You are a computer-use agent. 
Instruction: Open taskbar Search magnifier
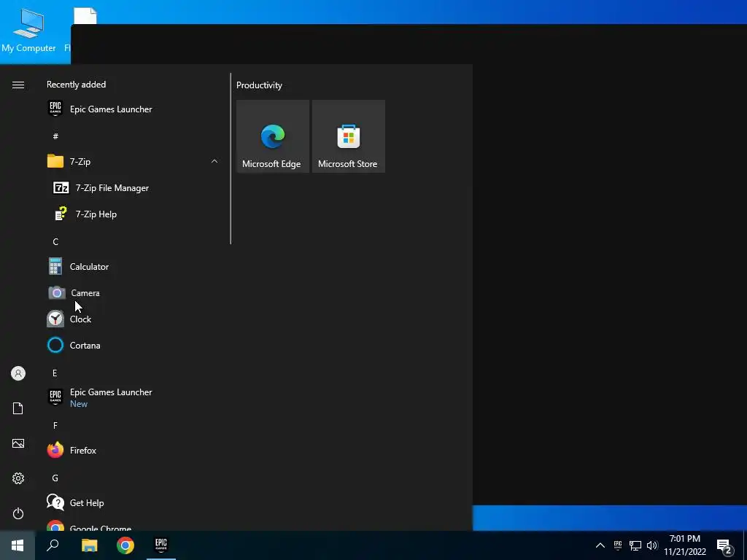coord(53,545)
